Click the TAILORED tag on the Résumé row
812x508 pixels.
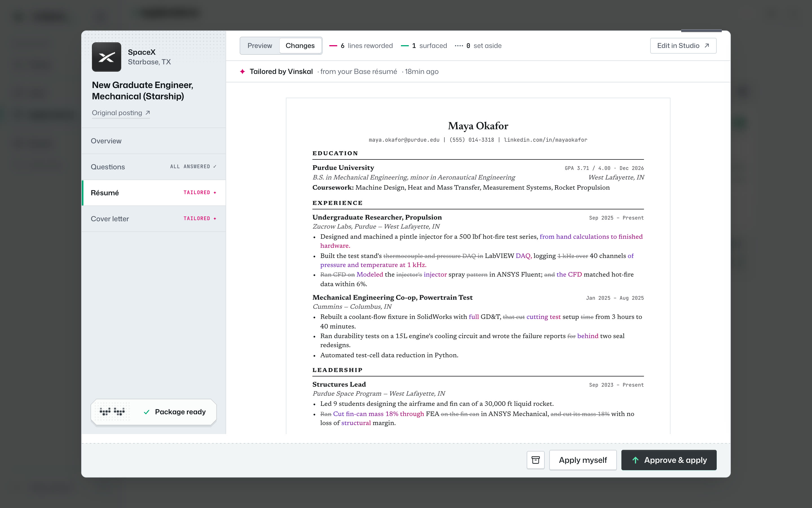point(200,192)
